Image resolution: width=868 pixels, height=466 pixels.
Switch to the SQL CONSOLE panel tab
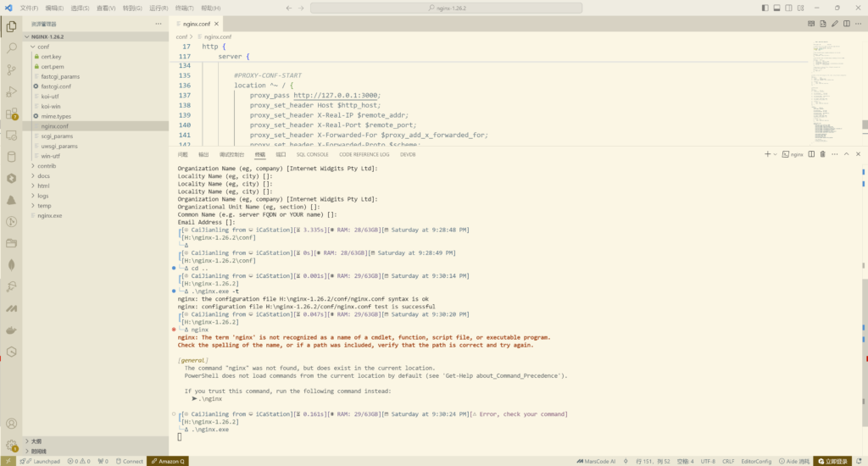tap(312, 154)
